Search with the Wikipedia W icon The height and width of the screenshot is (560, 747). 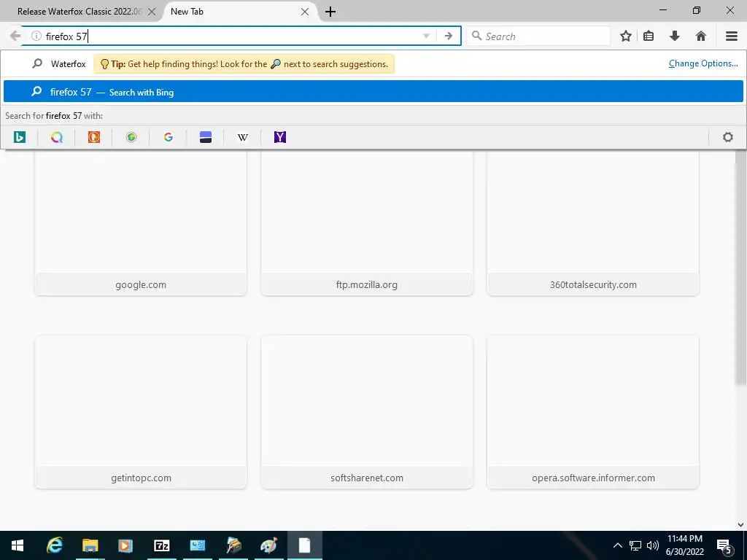[x=242, y=137]
